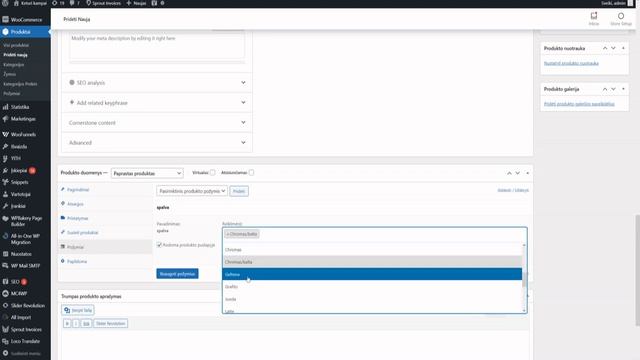Open MC4WP sidebar icon
The width and height of the screenshot is (640, 360).
(x=5, y=293)
